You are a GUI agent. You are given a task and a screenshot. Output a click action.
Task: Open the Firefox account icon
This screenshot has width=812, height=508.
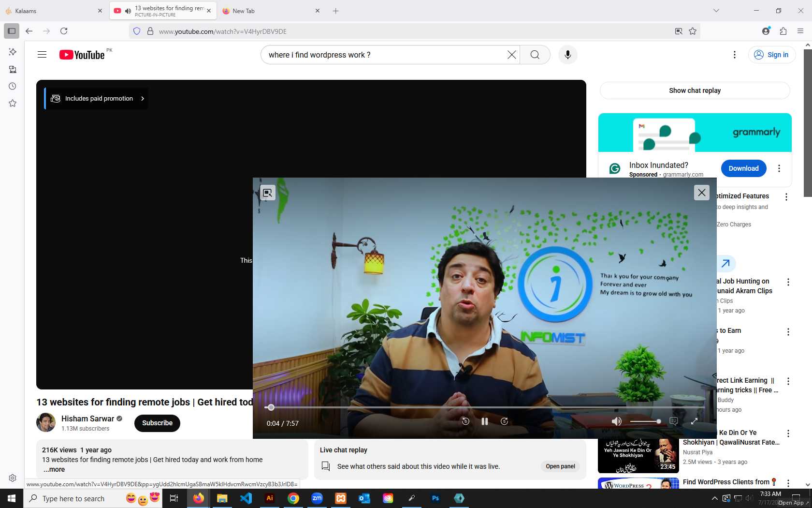(x=766, y=31)
